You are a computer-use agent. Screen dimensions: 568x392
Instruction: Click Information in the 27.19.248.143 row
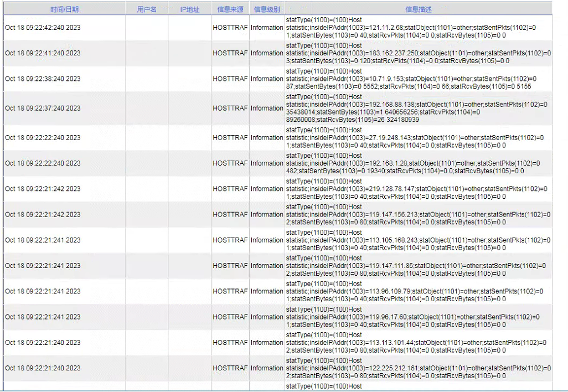pyautogui.click(x=267, y=138)
